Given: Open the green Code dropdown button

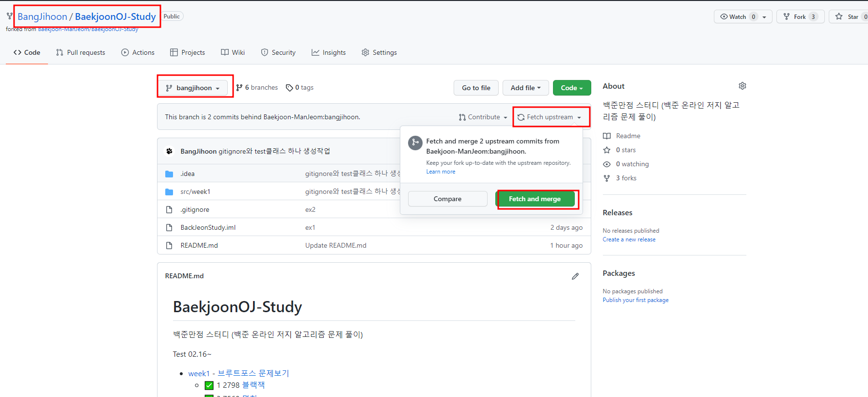Looking at the screenshot, I should point(572,88).
